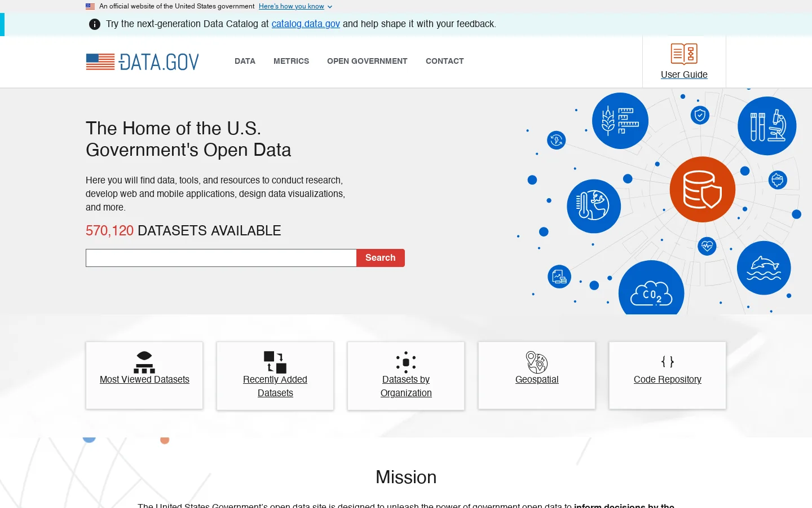The width and height of the screenshot is (812, 508).
Task: Click the small chart documents icon
Action: tap(559, 277)
